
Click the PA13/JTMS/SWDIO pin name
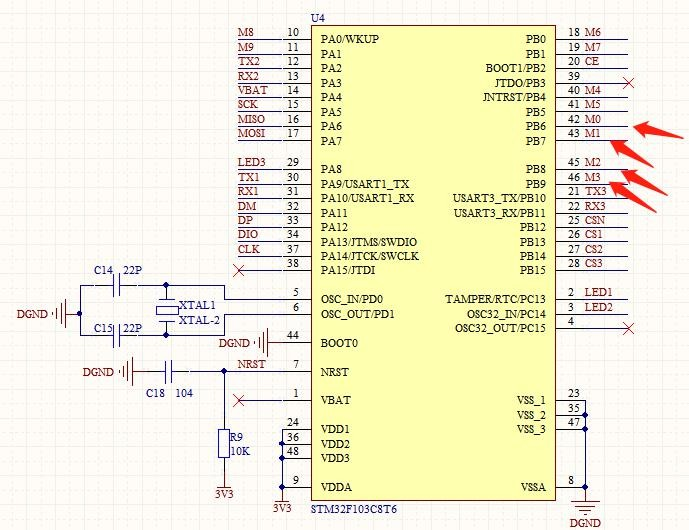pos(369,242)
